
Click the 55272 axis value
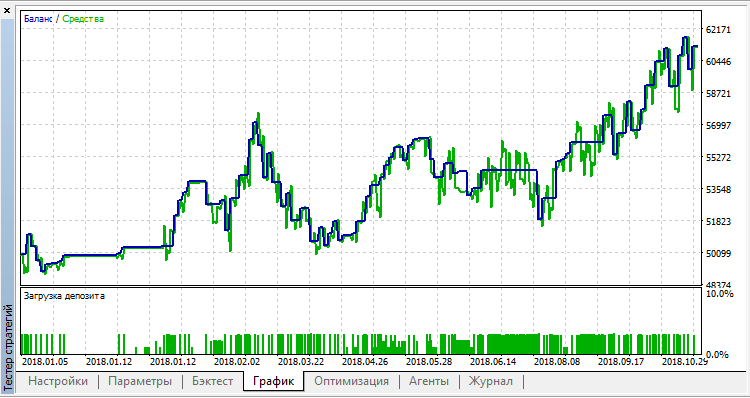pos(718,157)
